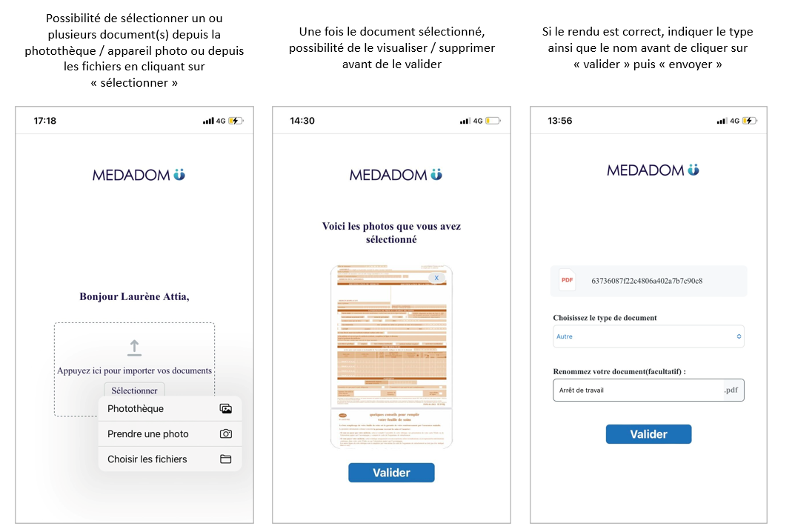Click the battery icon on the 14:30 screen

(493, 121)
